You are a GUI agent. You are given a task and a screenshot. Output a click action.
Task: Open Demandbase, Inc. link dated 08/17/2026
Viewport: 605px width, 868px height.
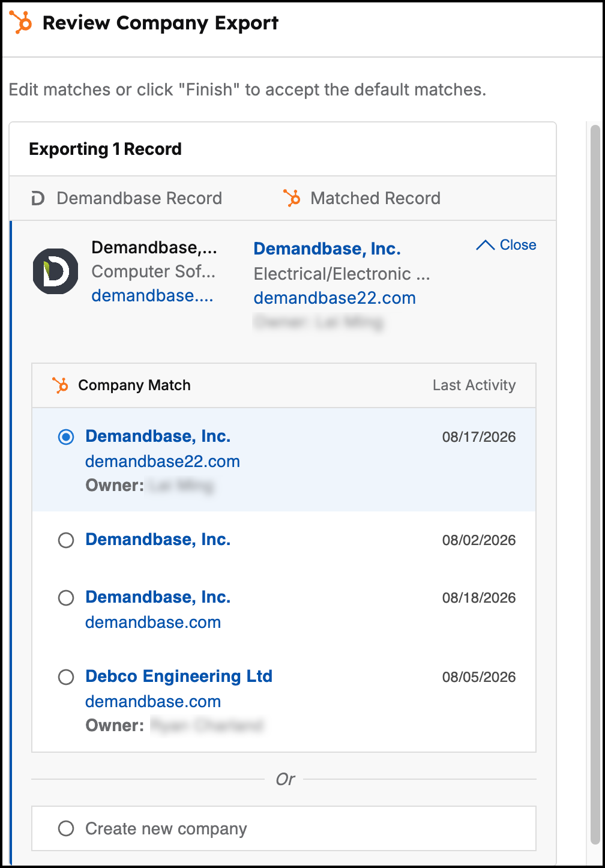click(x=158, y=436)
